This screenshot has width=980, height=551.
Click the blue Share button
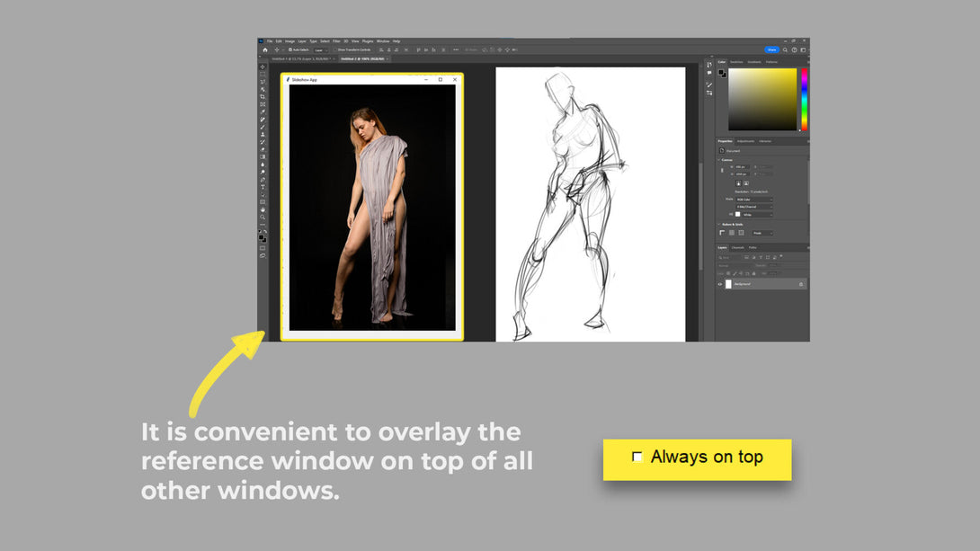click(772, 50)
